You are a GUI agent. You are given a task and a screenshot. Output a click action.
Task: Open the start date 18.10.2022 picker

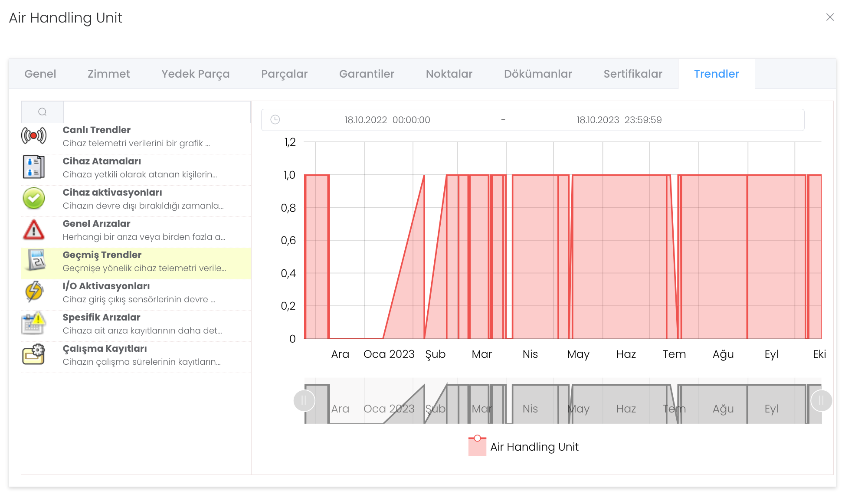pos(387,120)
